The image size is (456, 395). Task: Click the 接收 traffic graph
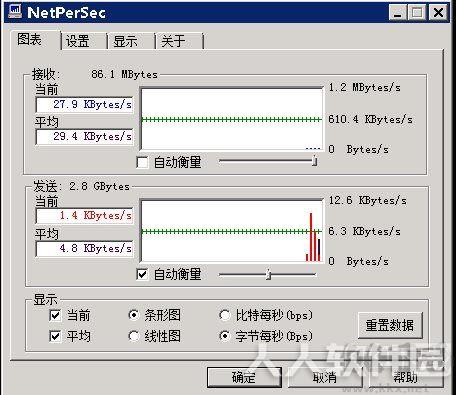[x=232, y=119]
